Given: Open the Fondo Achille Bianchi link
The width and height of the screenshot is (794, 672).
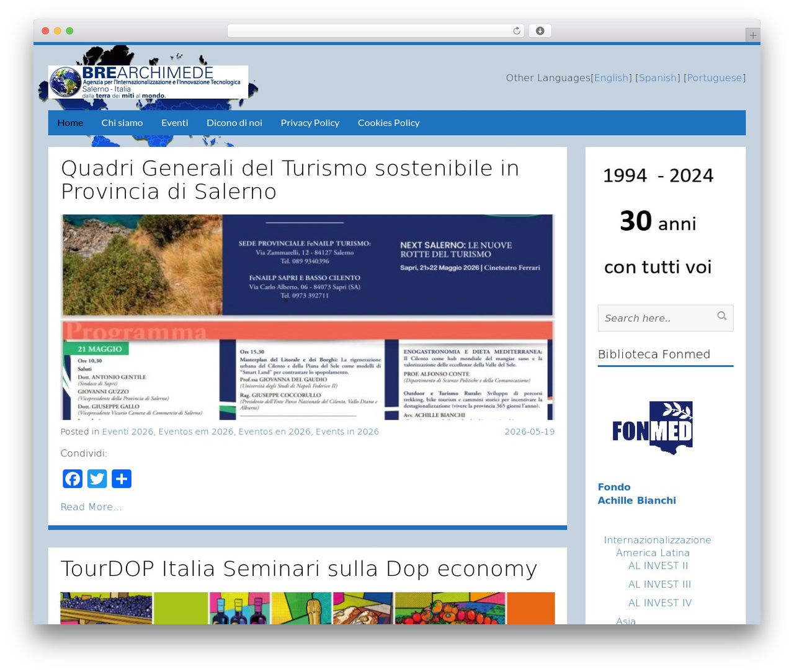Looking at the screenshot, I should tap(637, 494).
